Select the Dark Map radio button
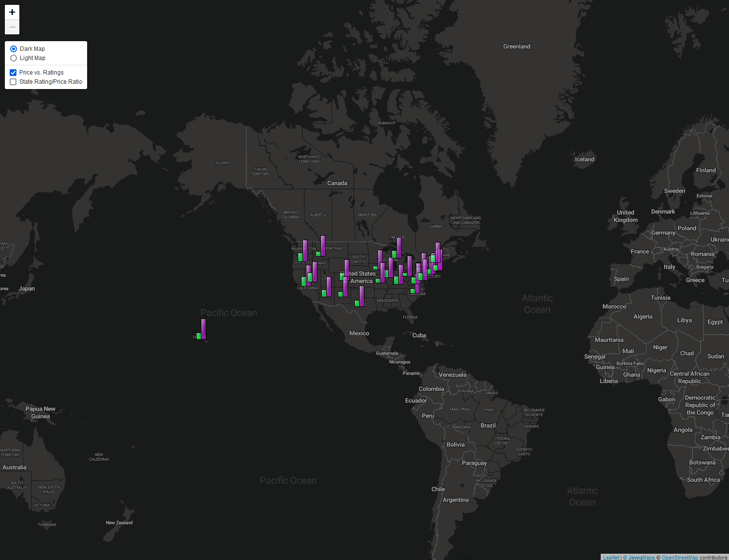The width and height of the screenshot is (729, 560). [14, 49]
